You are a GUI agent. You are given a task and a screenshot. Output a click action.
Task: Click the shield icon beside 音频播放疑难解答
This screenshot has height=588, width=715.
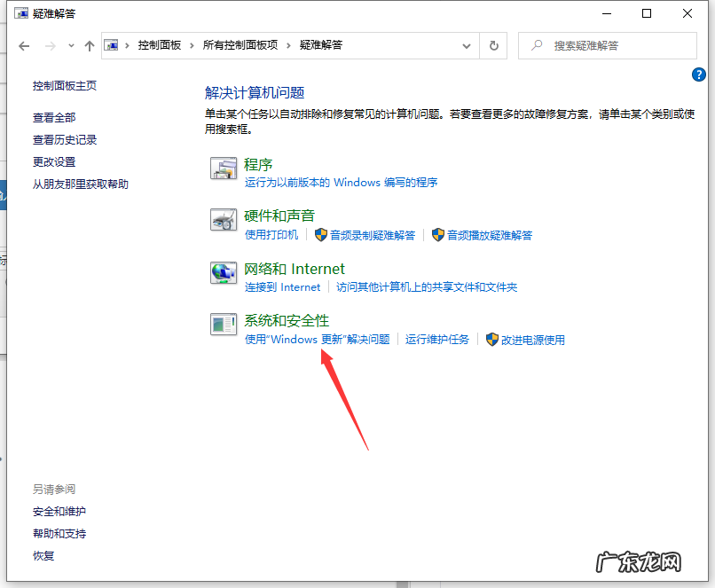[x=437, y=235]
